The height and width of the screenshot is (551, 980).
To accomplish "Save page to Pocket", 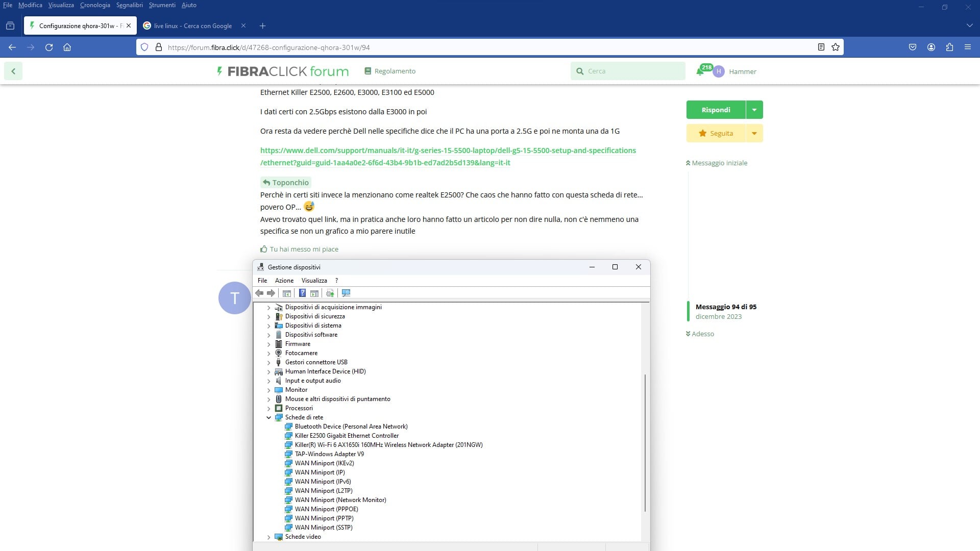I will tap(913, 47).
